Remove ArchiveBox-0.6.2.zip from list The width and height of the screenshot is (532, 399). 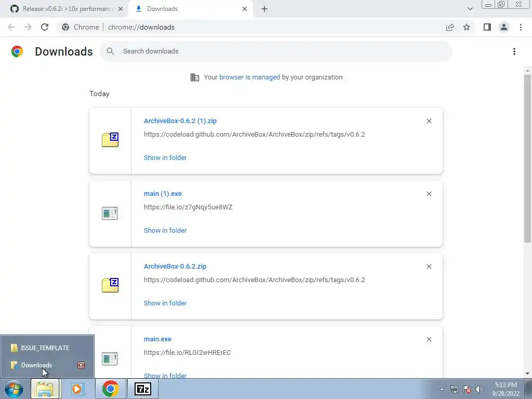tap(429, 267)
